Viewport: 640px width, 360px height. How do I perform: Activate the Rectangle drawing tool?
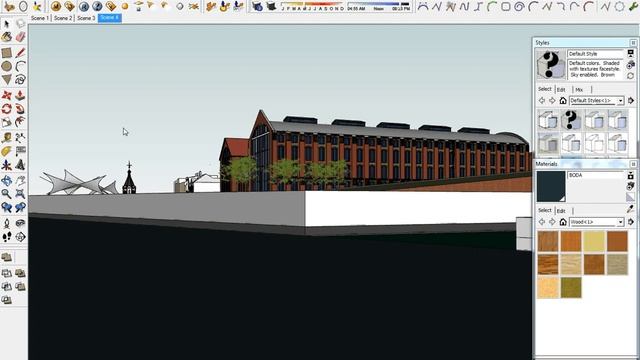pyautogui.click(x=7, y=53)
